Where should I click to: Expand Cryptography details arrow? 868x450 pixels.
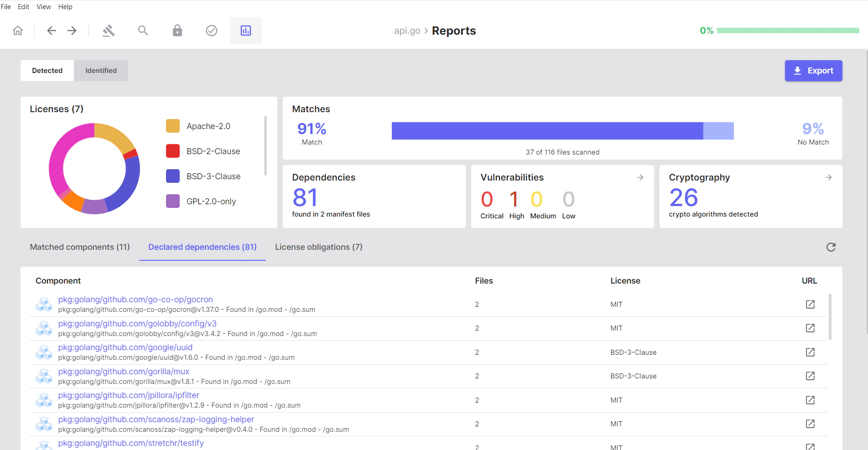click(828, 177)
